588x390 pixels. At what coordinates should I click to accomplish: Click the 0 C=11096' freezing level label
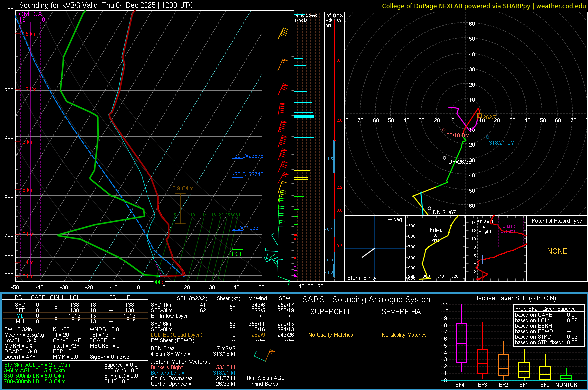coord(246,228)
